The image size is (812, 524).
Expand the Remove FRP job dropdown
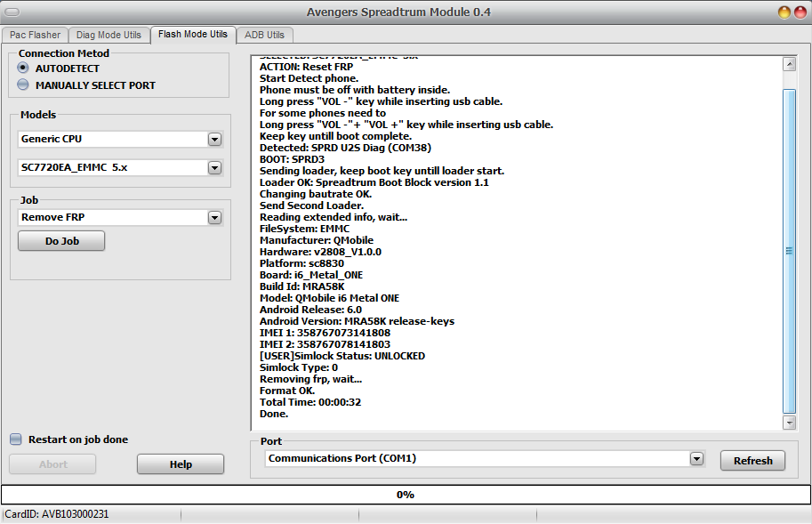[x=214, y=217]
